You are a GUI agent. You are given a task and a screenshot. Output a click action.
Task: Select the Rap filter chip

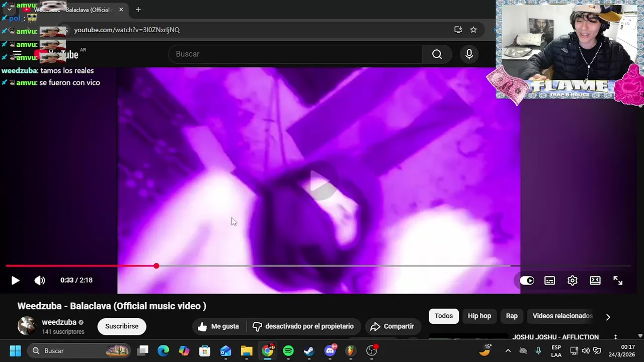(512, 316)
